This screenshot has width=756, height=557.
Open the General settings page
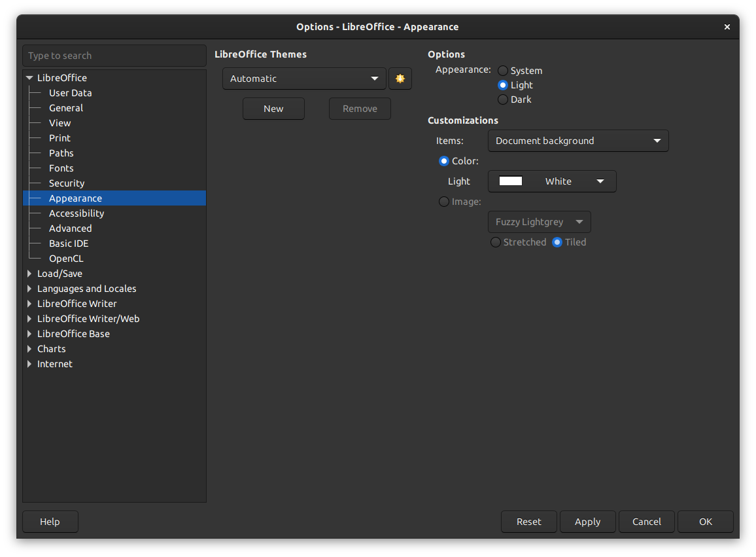pos(66,108)
